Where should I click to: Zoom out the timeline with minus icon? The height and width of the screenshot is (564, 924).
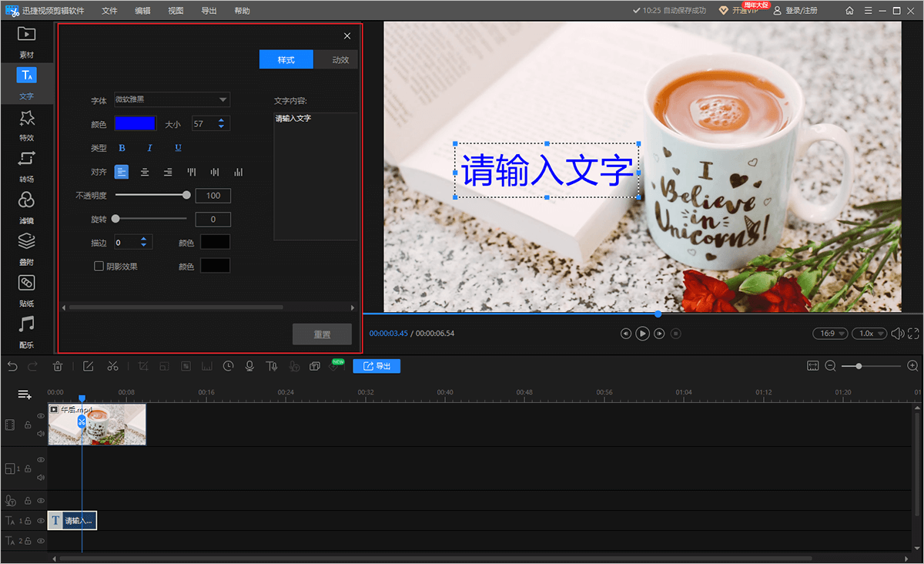[831, 366]
